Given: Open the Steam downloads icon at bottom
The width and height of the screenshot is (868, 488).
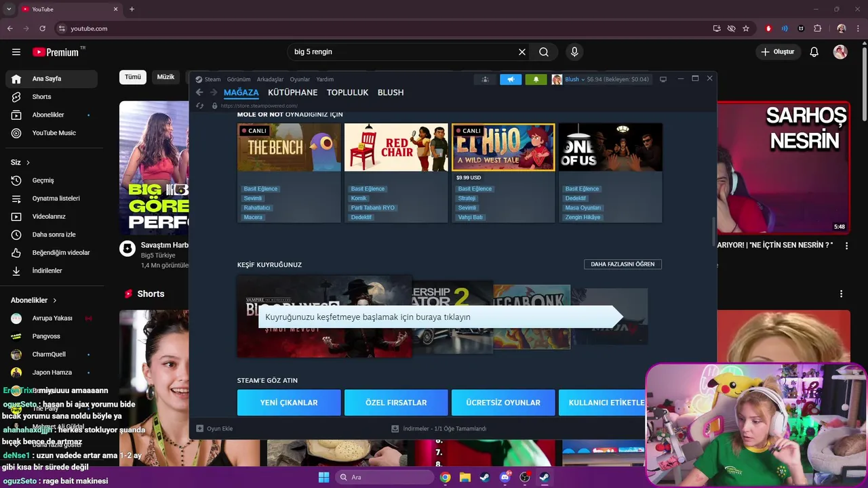Looking at the screenshot, I should point(395,428).
